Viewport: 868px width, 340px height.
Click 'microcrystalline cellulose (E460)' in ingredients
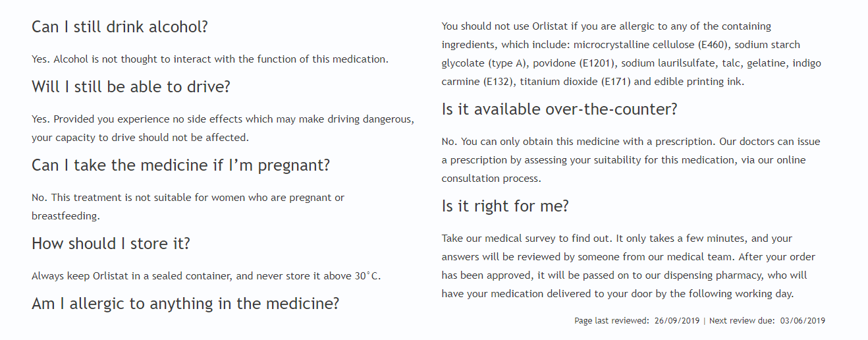coord(652,45)
